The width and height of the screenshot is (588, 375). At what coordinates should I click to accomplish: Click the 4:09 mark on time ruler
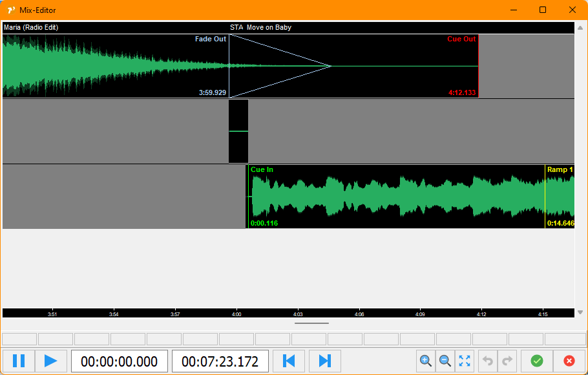[420, 314]
